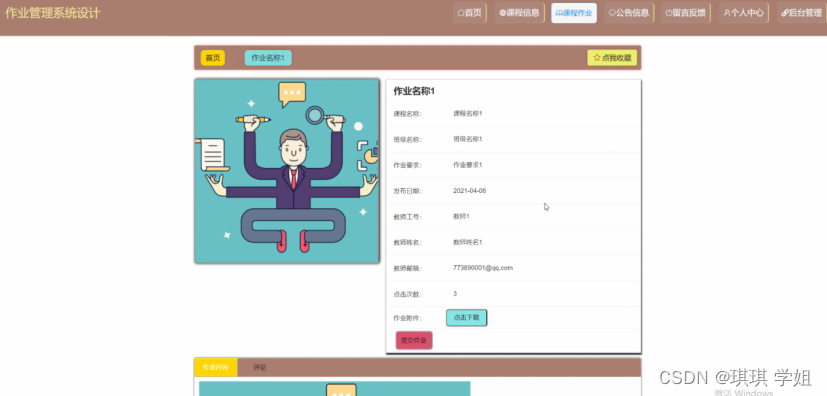Click the 作业管理系统设计 site title
Screen dimensions: 827x396
pos(53,14)
